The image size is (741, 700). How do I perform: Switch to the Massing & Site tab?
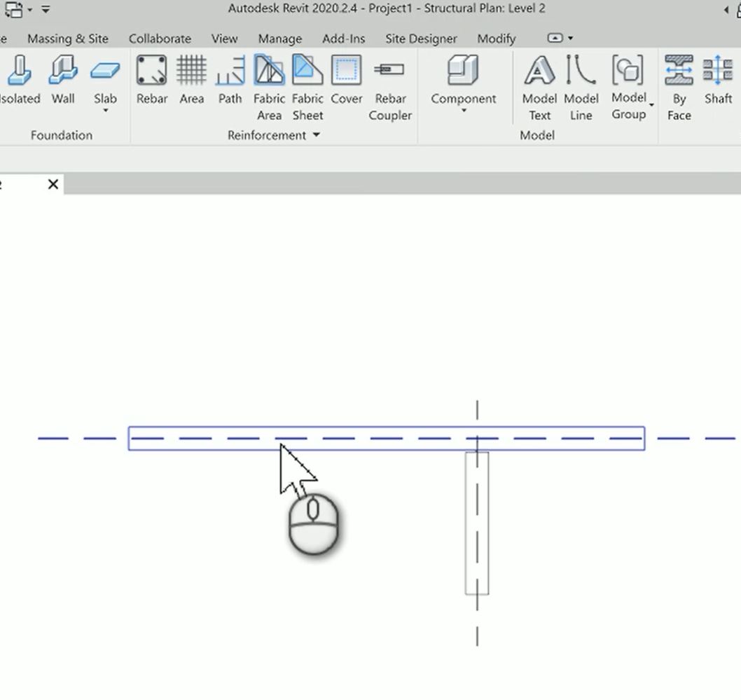point(67,39)
